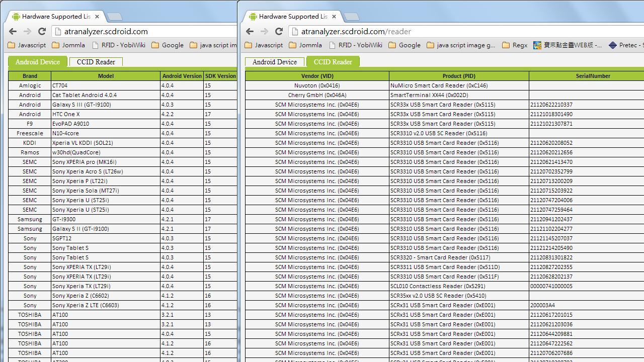644x362 pixels.
Task: Select CCID Reader tab in right window
Action: [x=333, y=62]
